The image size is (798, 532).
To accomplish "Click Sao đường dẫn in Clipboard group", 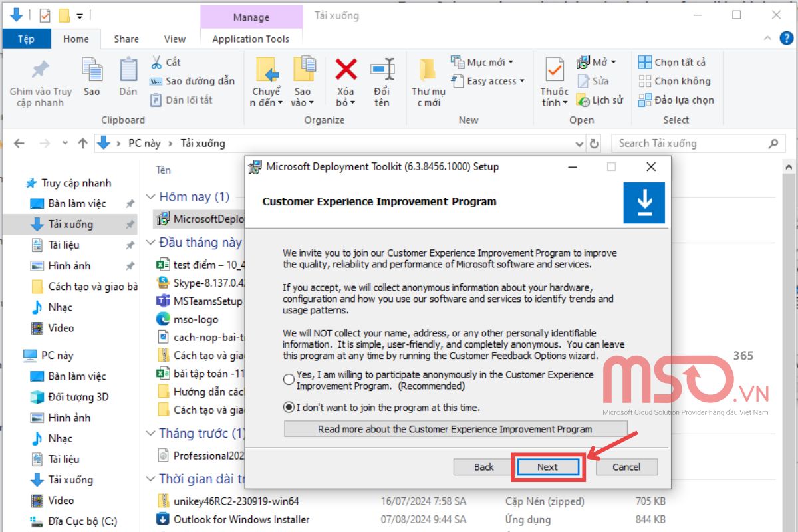I will coord(192,81).
